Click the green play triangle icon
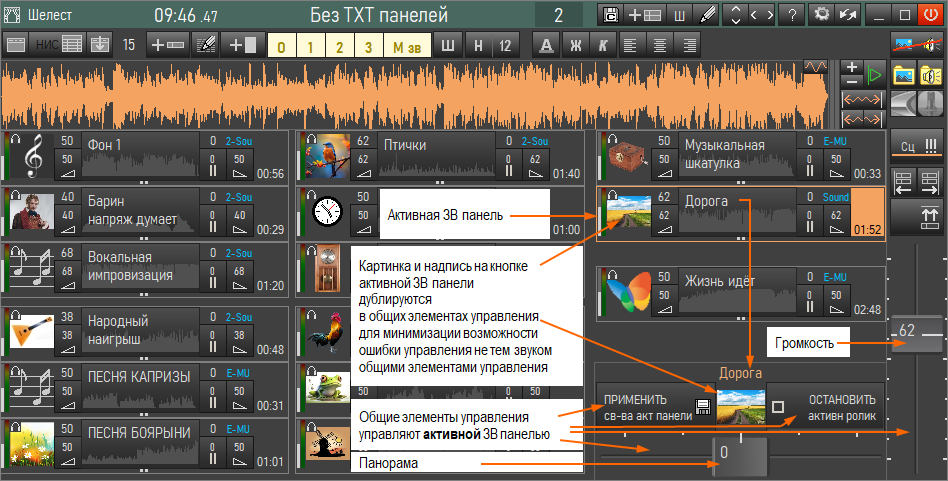Viewport: 948px width, 481px height. click(874, 75)
